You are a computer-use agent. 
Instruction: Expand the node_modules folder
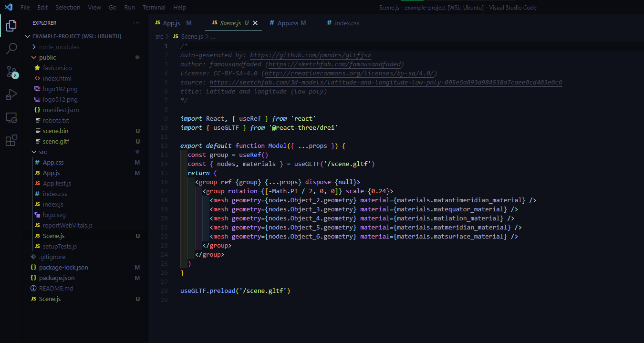34,47
